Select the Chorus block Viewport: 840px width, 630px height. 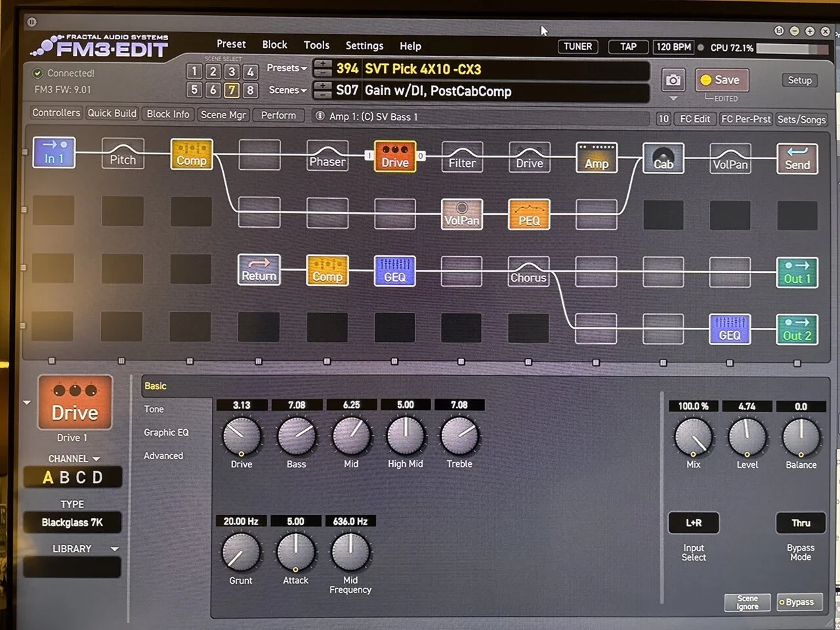(528, 272)
